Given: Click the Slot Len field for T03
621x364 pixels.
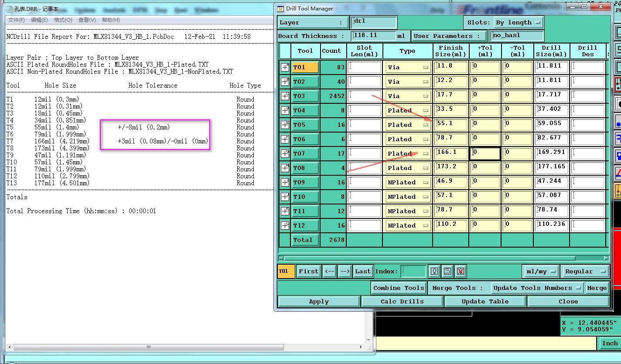Looking at the screenshot, I should tap(365, 96).
